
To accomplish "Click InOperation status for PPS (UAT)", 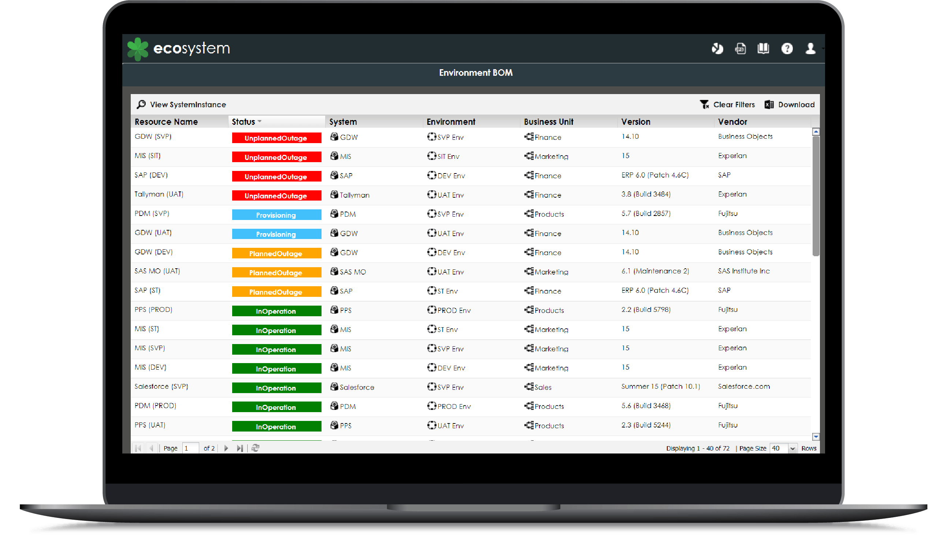I will click(276, 426).
